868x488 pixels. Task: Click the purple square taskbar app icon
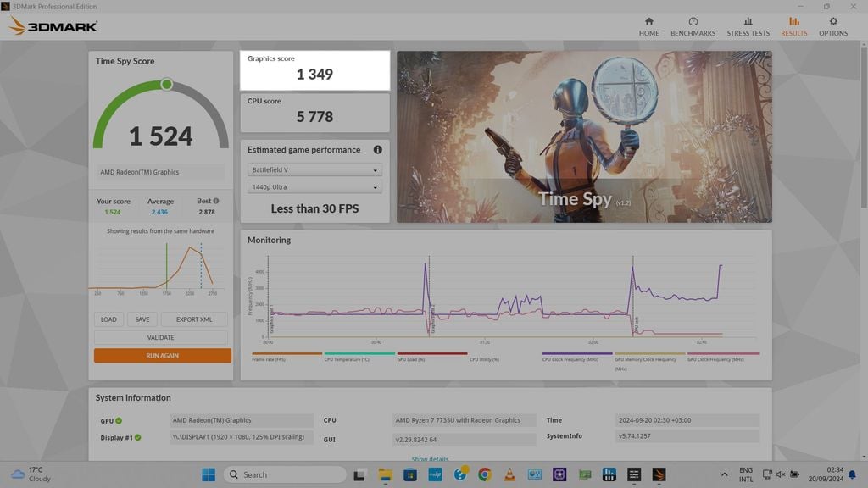pos(559,474)
